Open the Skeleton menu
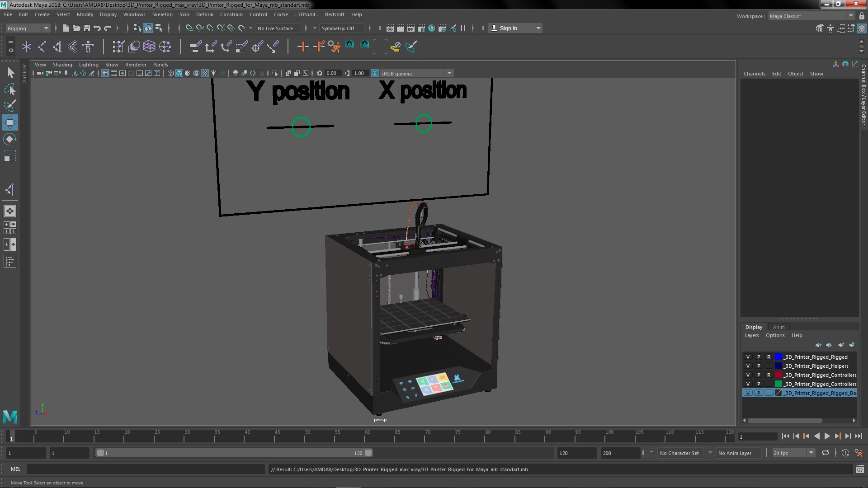 [x=162, y=14]
